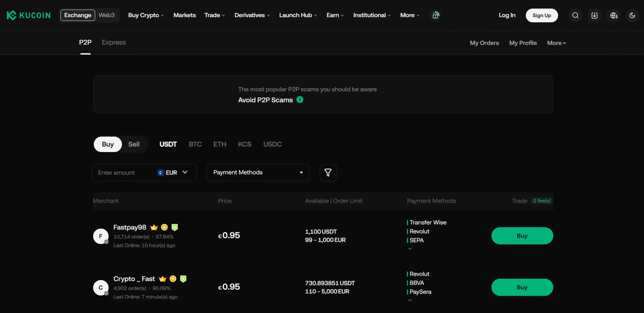Click 'BBVA' payment method

tap(417, 283)
